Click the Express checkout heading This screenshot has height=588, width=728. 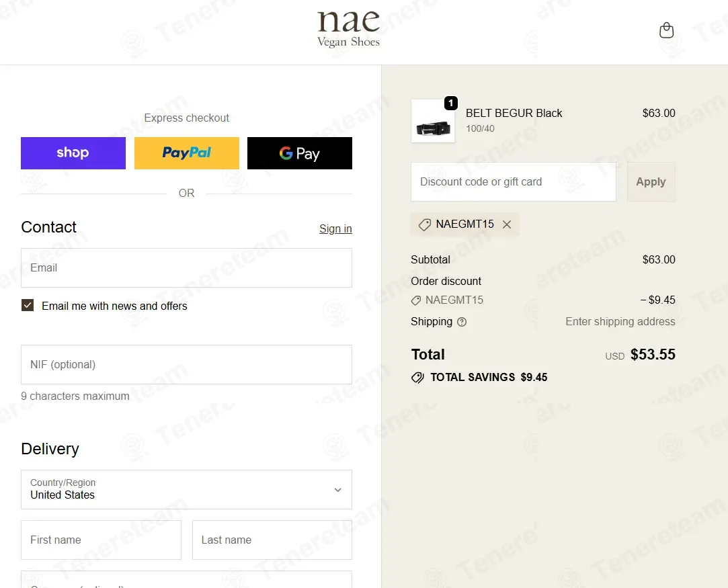coord(187,118)
